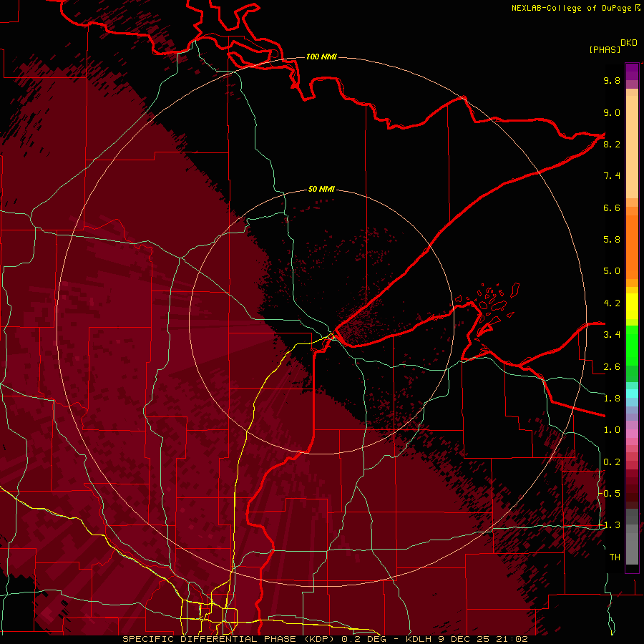Pick the pink segment of the color bar
The height and width of the screenshot is (644, 644).
click(x=632, y=434)
